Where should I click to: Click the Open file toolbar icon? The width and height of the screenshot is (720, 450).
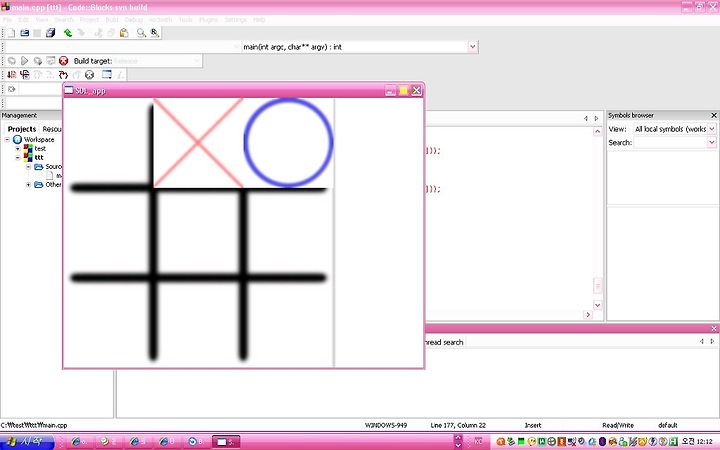tap(24, 33)
